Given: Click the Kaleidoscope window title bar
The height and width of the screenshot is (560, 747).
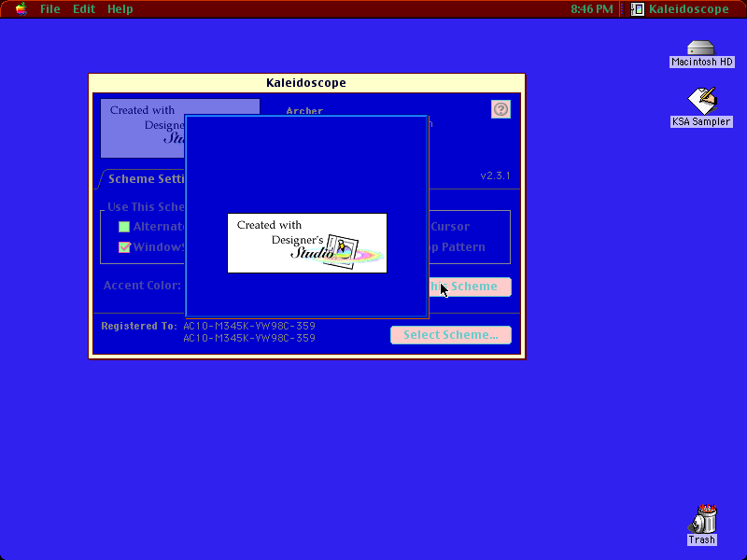Looking at the screenshot, I should point(307,83).
